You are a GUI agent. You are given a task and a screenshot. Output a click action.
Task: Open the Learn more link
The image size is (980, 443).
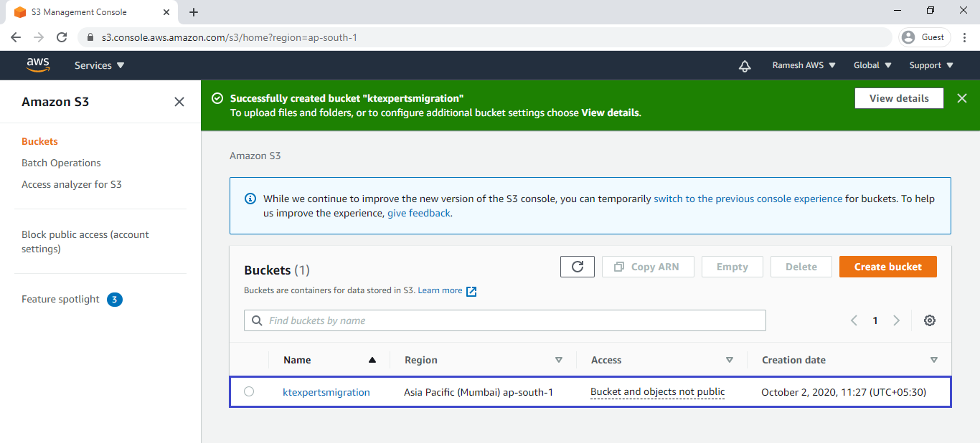pos(440,290)
